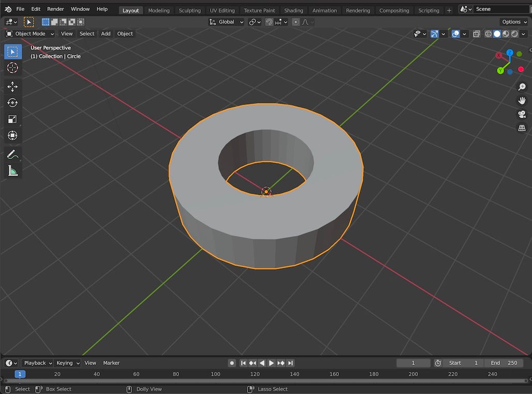Activate the Annotate tool
This screenshot has width=532, height=394.
[x=12, y=154]
